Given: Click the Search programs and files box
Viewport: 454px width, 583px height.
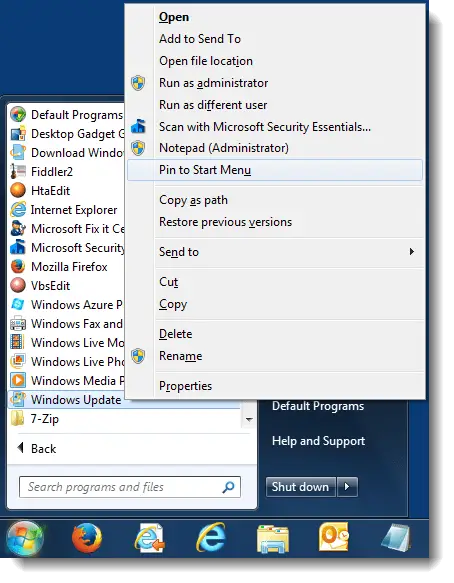Looking at the screenshot, I should coord(130,487).
